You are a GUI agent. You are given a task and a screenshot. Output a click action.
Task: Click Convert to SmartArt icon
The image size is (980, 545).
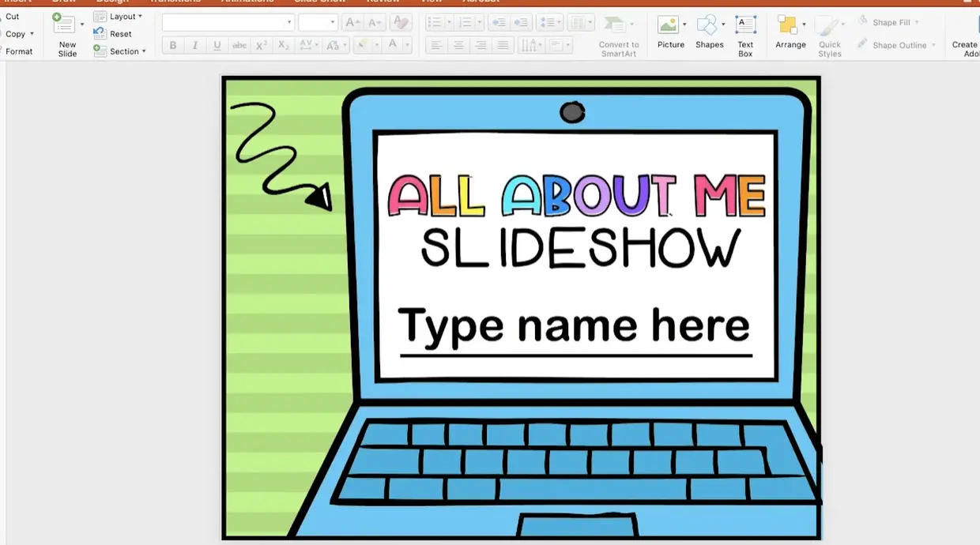tap(614, 25)
